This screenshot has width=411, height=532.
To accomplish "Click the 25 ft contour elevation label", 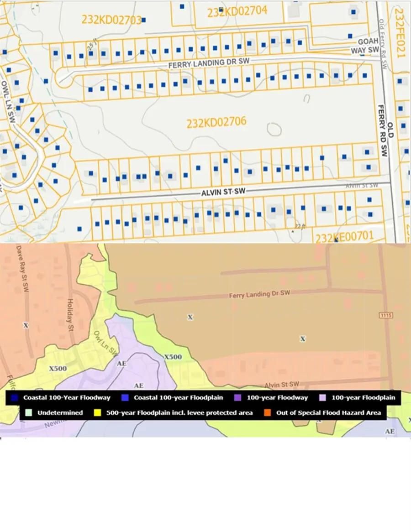I will [92, 44].
